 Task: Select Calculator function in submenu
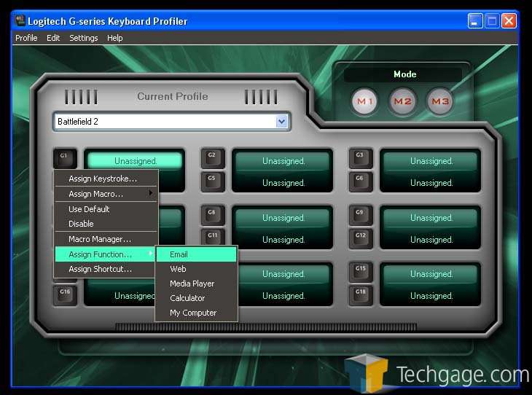pos(197,298)
